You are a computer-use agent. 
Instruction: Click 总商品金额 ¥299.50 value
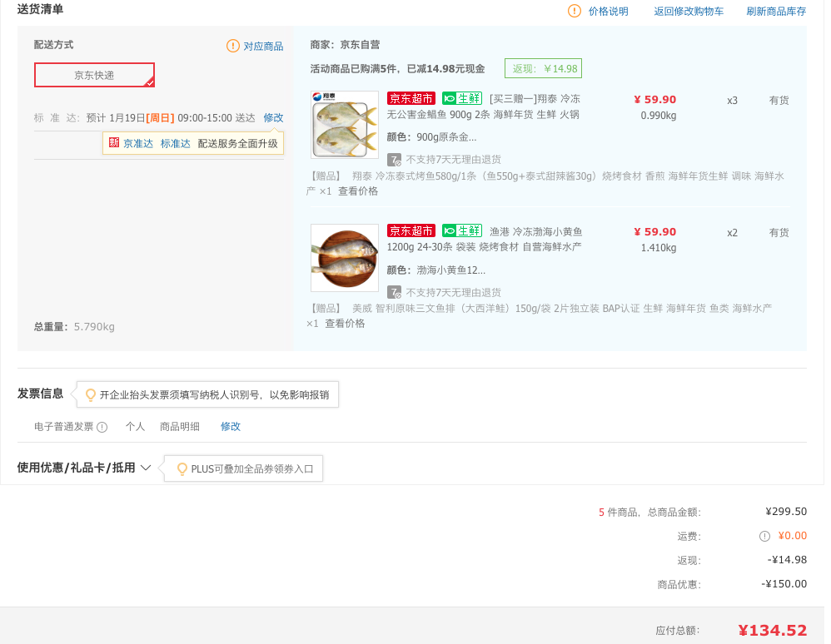click(x=786, y=512)
